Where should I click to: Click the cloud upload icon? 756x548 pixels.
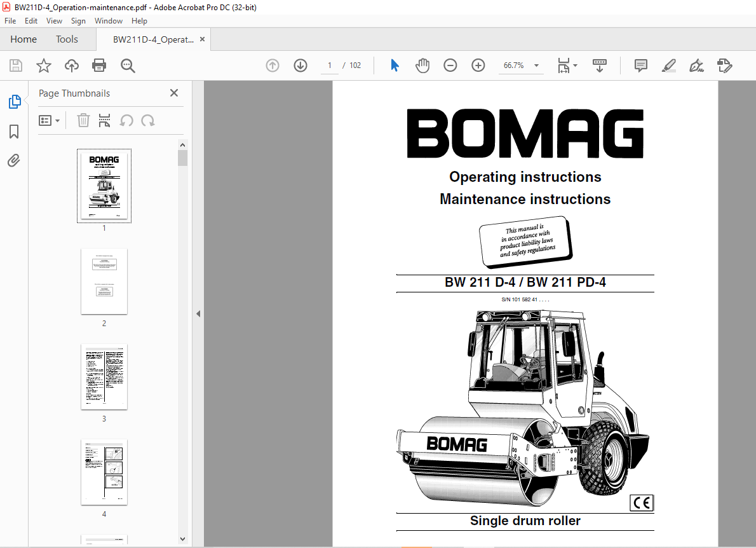coord(71,65)
